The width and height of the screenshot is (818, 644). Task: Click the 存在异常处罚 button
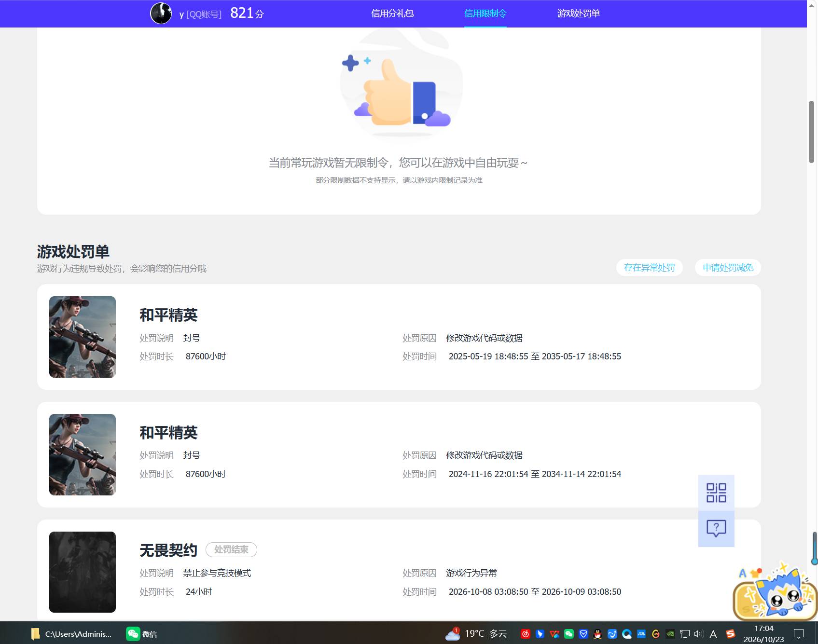[x=650, y=268]
